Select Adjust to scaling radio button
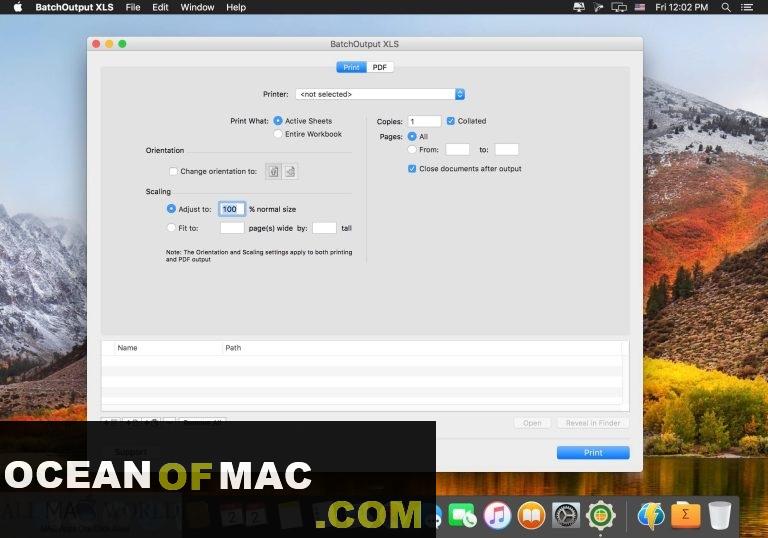The width and height of the screenshot is (768, 538). (x=171, y=209)
